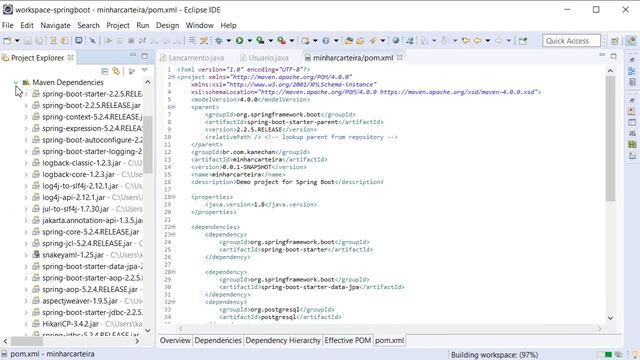The image size is (640, 360).
Task: Open the File menu
Action: tap(7, 25)
